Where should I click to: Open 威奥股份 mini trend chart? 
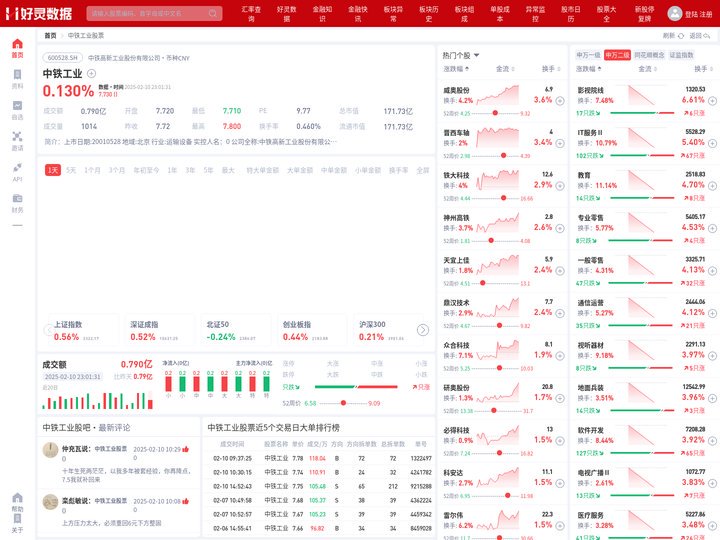coord(498,96)
